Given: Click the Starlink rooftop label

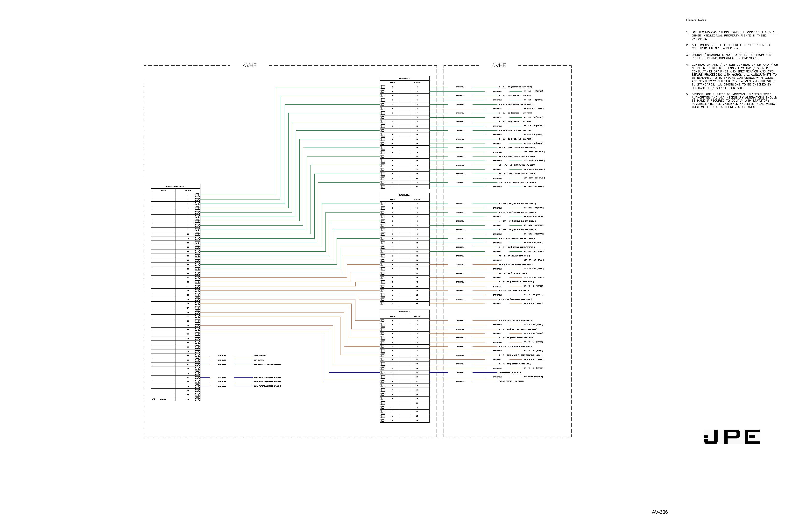Looking at the screenshot, I should 511,381.
